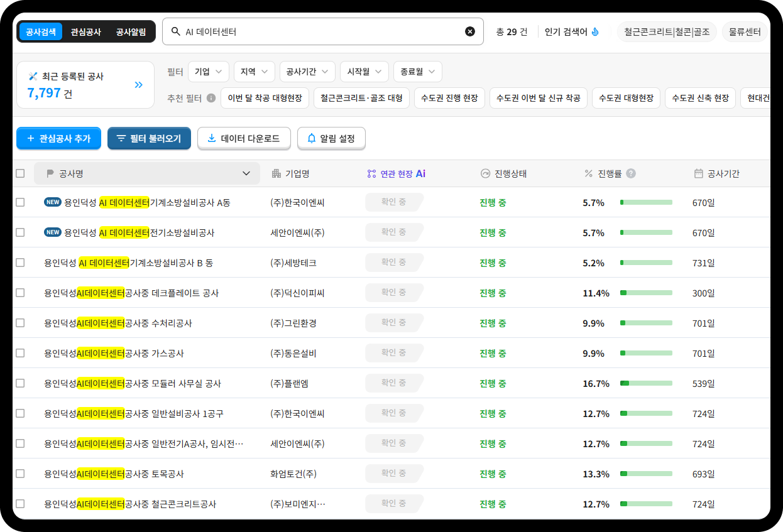Click the building icon in 기업명 header
Screen dimensions: 783x532
[276, 173]
